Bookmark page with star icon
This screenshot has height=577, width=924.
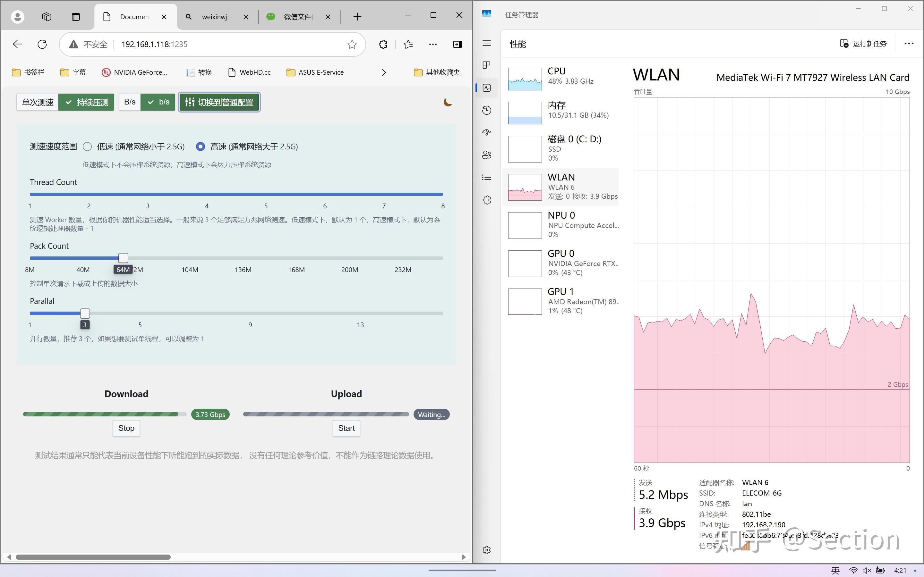(x=352, y=44)
